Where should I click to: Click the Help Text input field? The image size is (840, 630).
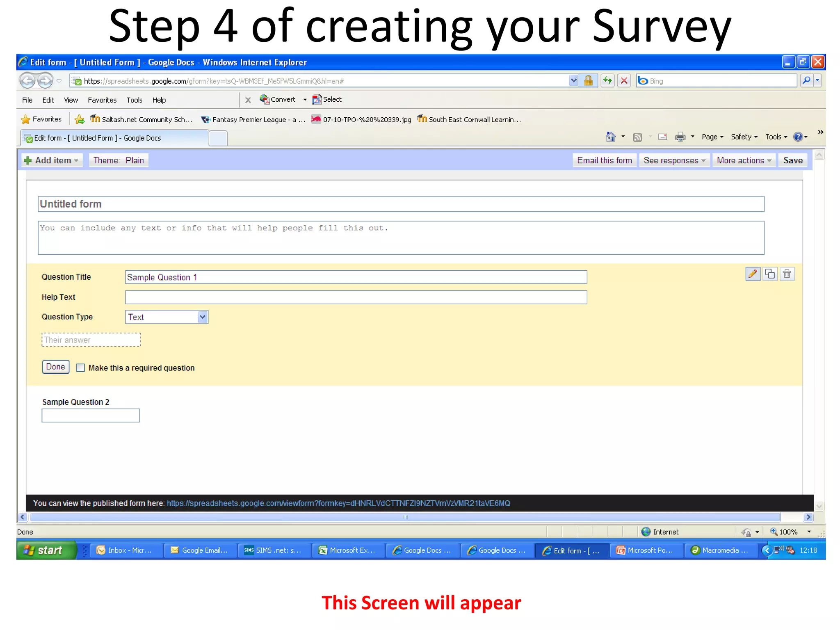click(356, 297)
